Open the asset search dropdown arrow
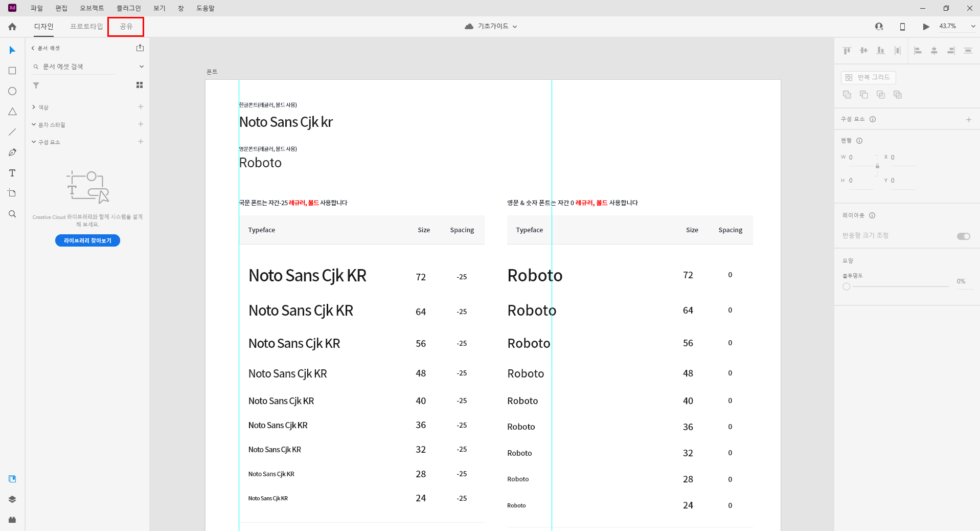 (142, 67)
